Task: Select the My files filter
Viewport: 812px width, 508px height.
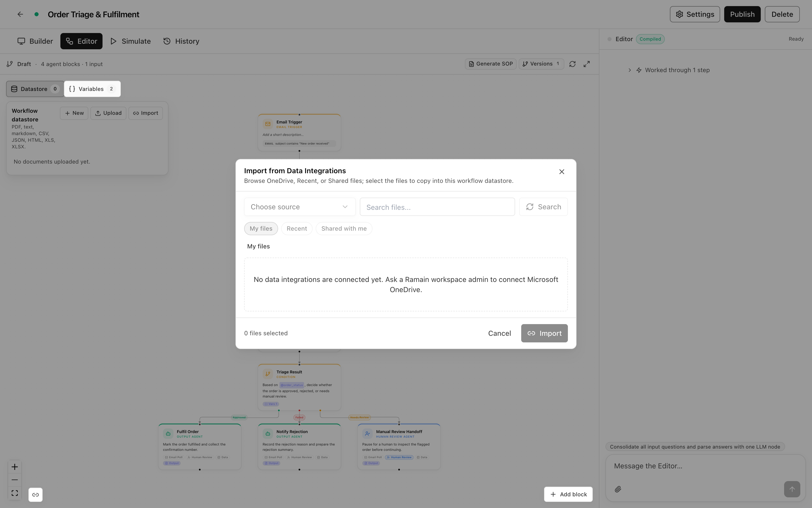Action: (x=261, y=228)
